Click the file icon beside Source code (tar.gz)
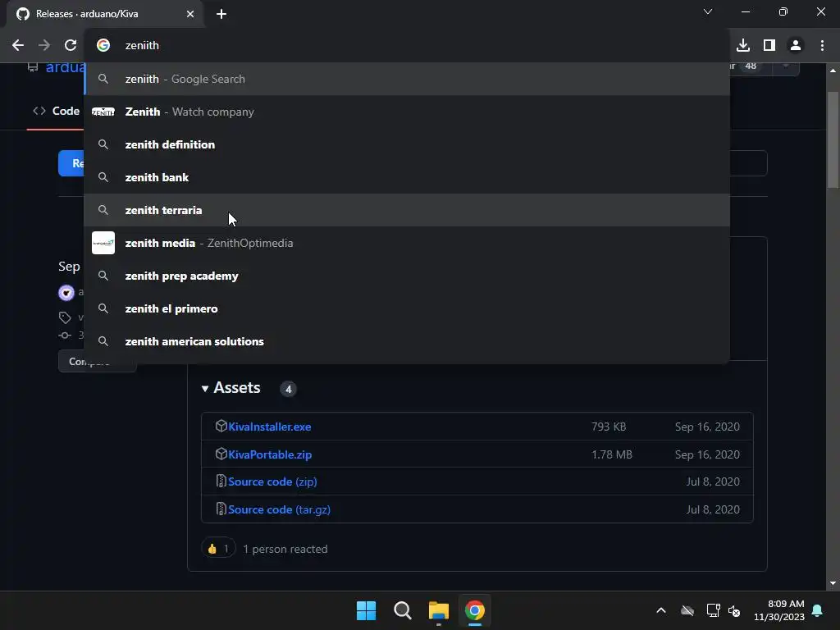 pyautogui.click(x=221, y=509)
